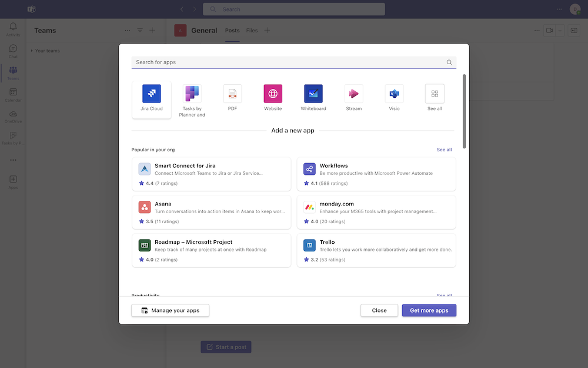
Task: Start a video meeting in General channel
Action: click(549, 31)
